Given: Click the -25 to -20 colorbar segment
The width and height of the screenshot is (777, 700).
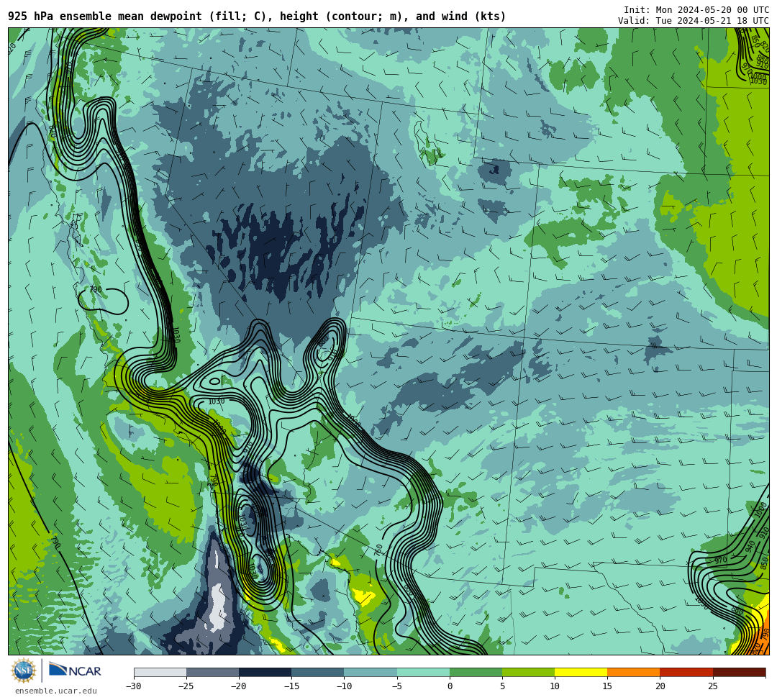Looking at the screenshot, I should click(x=212, y=672).
